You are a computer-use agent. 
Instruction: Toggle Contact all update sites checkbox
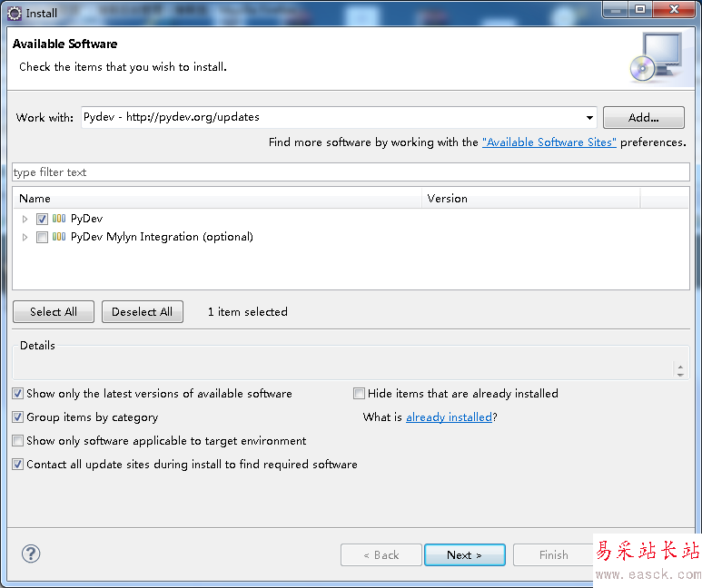17,465
